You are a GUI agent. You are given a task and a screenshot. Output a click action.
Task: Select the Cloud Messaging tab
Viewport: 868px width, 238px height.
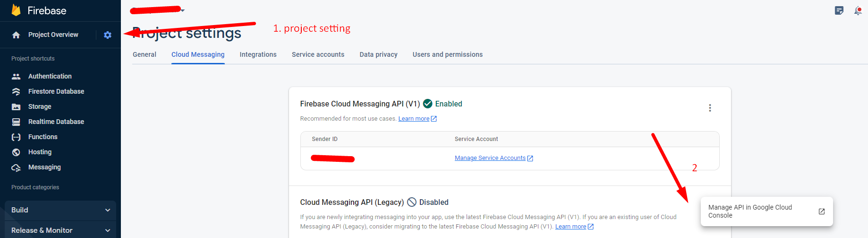point(198,54)
